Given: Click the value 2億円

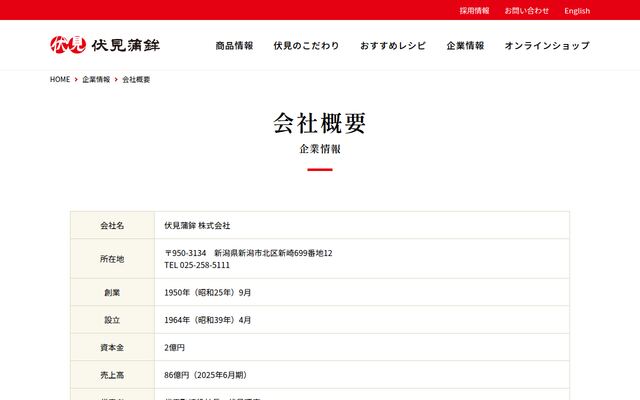Looking at the screenshot, I should 175,347.
